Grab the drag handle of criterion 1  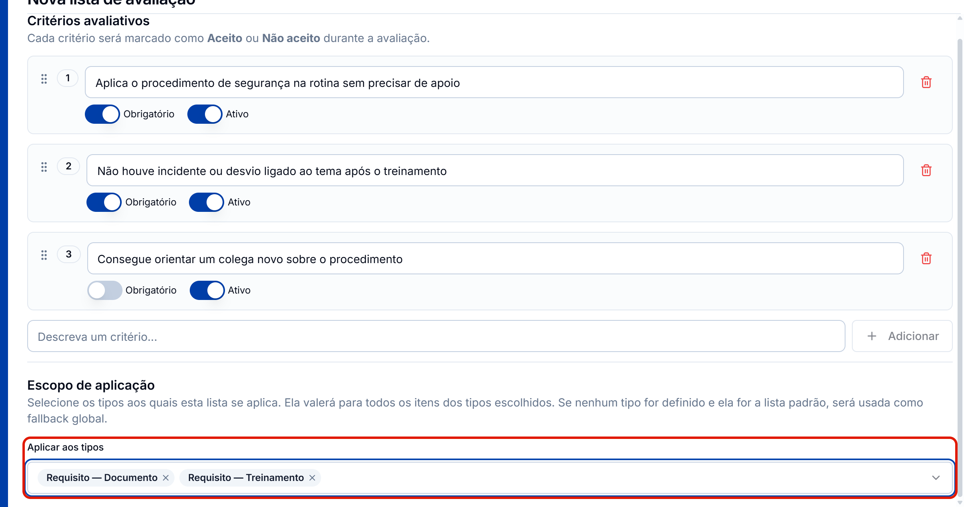(44, 79)
